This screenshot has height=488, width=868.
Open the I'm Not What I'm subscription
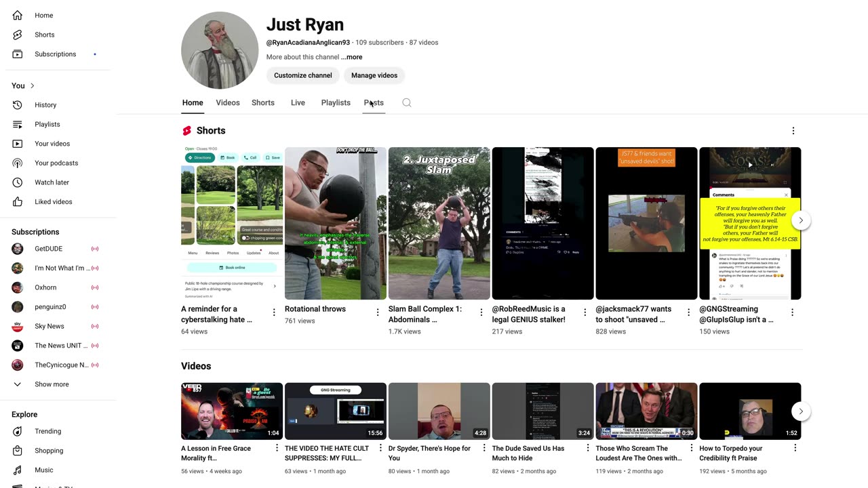pyautogui.click(x=55, y=268)
